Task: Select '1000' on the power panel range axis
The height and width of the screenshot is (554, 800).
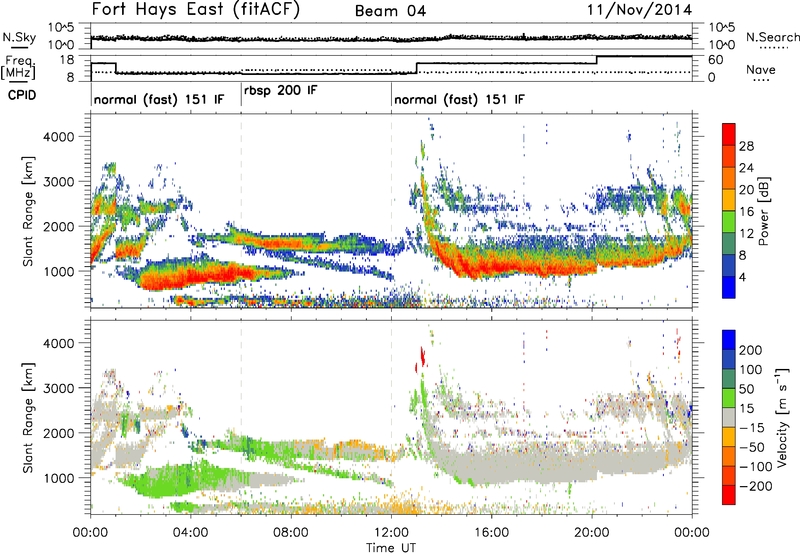Action: [x=58, y=271]
